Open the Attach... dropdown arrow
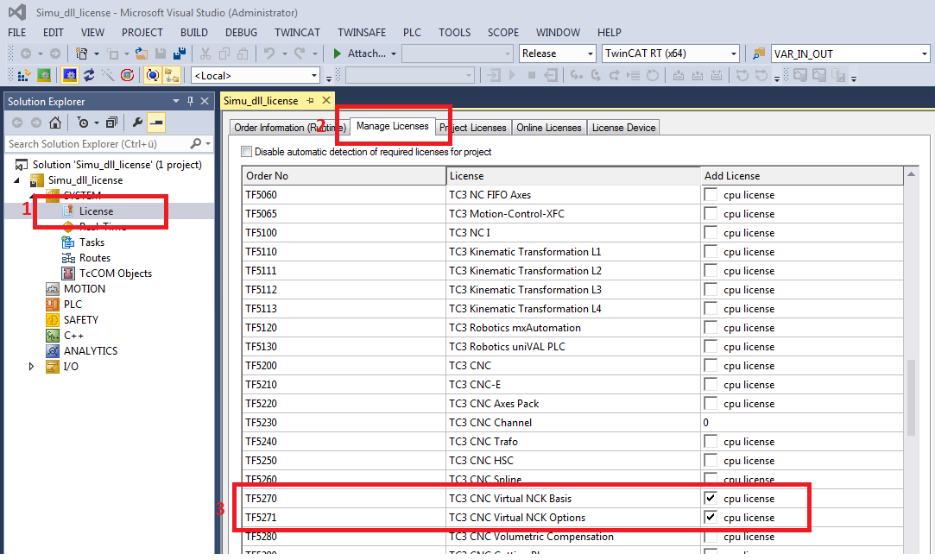The height and width of the screenshot is (560, 935). pos(394,53)
